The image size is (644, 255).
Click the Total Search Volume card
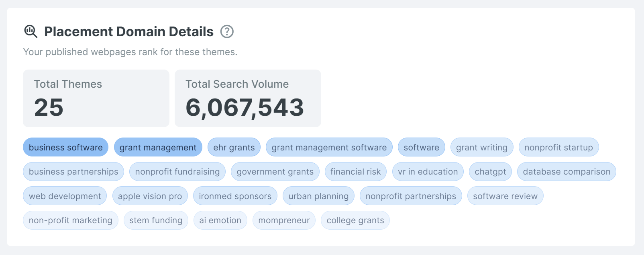click(248, 98)
